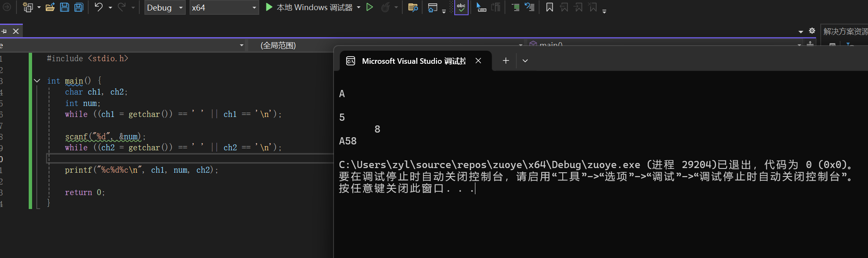Close the editor document tab

pyautogui.click(x=16, y=31)
